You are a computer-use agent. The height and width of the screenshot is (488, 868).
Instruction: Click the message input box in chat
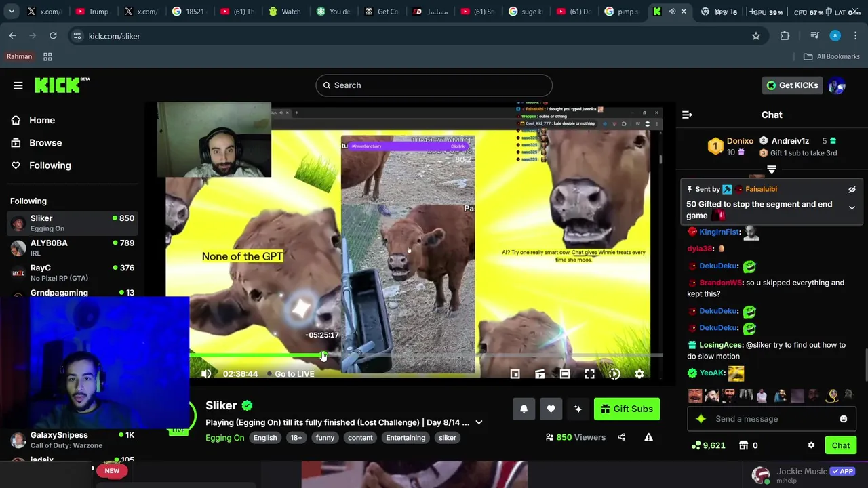click(772, 419)
